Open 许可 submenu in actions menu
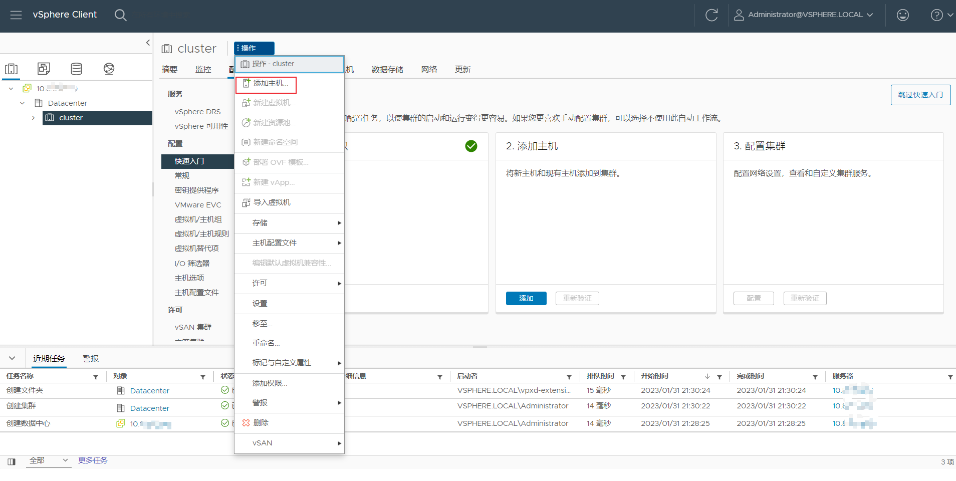The width and height of the screenshot is (956, 481). pyautogui.click(x=290, y=283)
